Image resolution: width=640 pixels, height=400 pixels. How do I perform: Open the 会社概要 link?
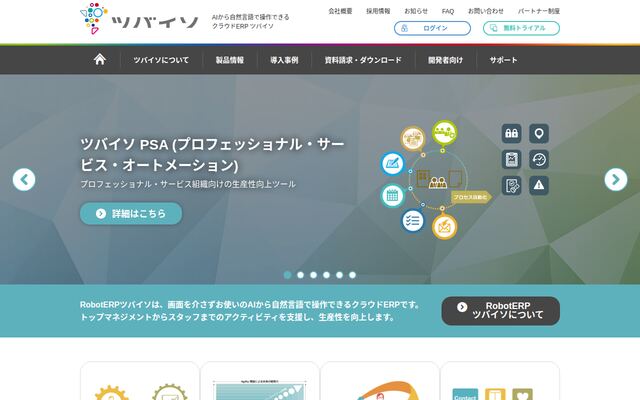pos(340,11)
